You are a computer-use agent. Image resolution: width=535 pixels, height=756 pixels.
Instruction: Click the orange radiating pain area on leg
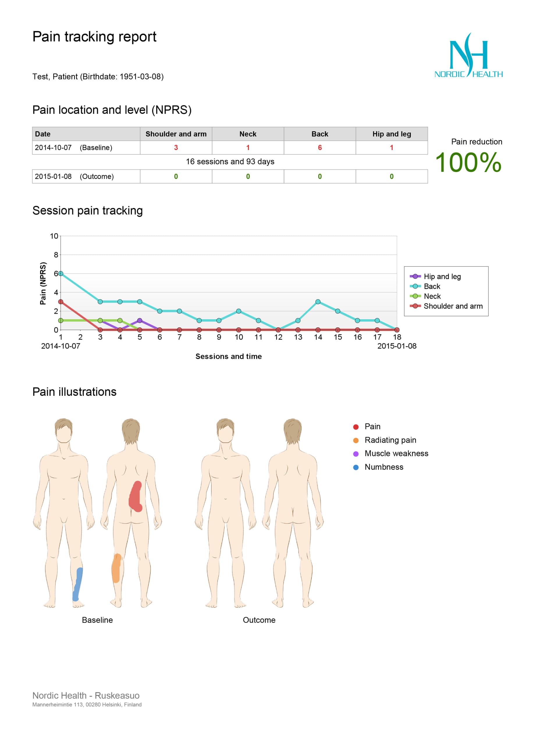(x=116, y=568)
